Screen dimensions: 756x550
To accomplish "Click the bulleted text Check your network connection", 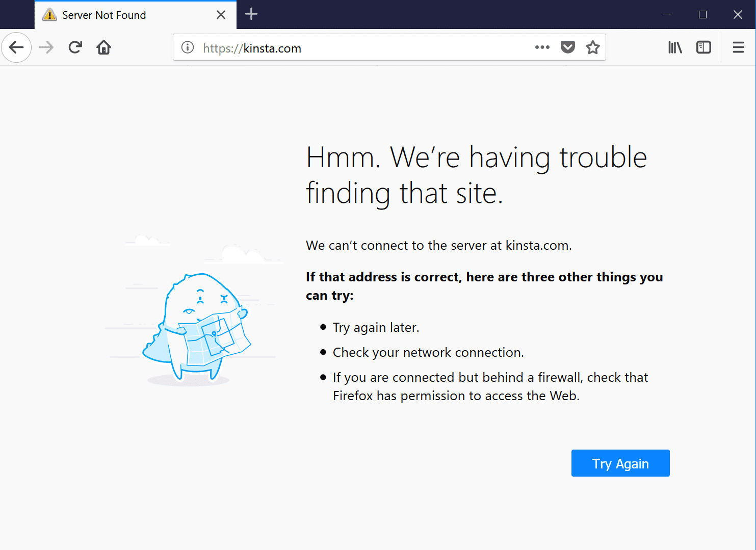I will (x=428, y=352).
